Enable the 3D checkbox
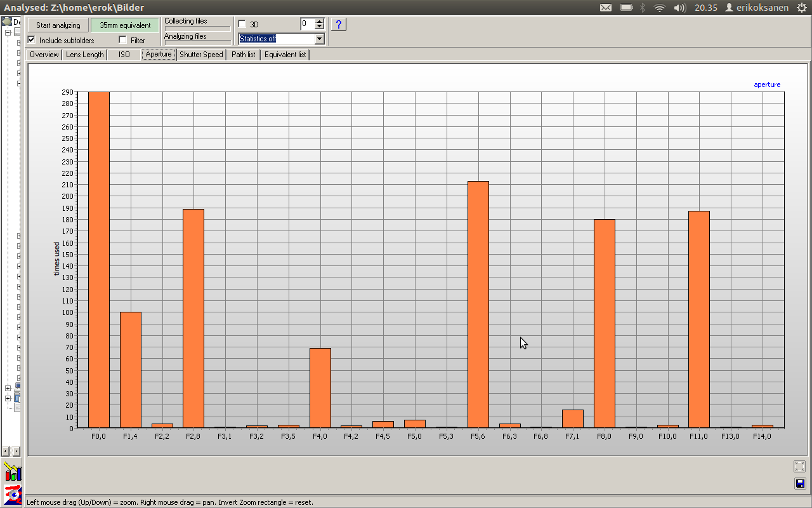This screenshot has width=812, height=508. click(242, 24)
